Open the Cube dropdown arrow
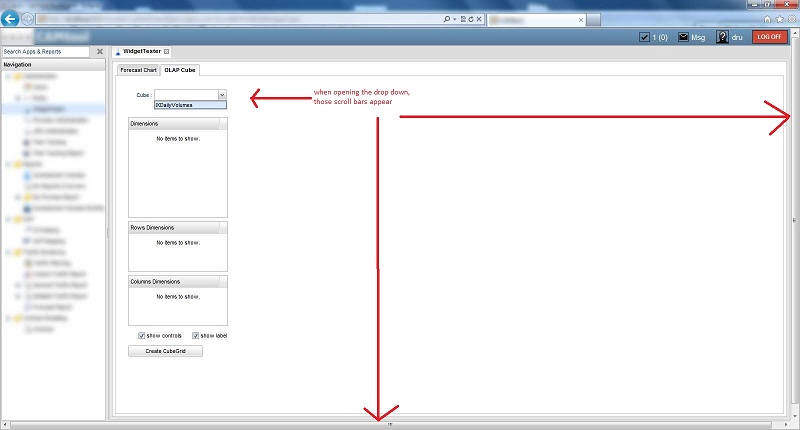Image resolution: width=800 pixels, height=430 pixels. [x=221, y=94]
